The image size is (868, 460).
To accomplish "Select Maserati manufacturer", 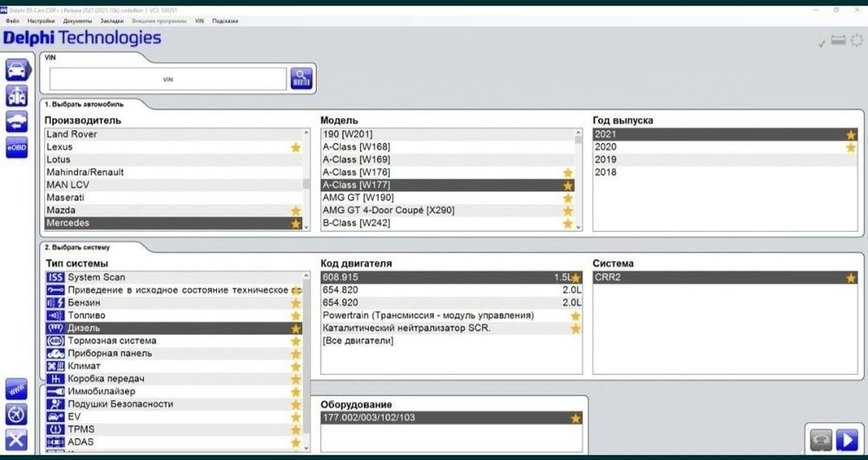I will [x=174, y=198].
